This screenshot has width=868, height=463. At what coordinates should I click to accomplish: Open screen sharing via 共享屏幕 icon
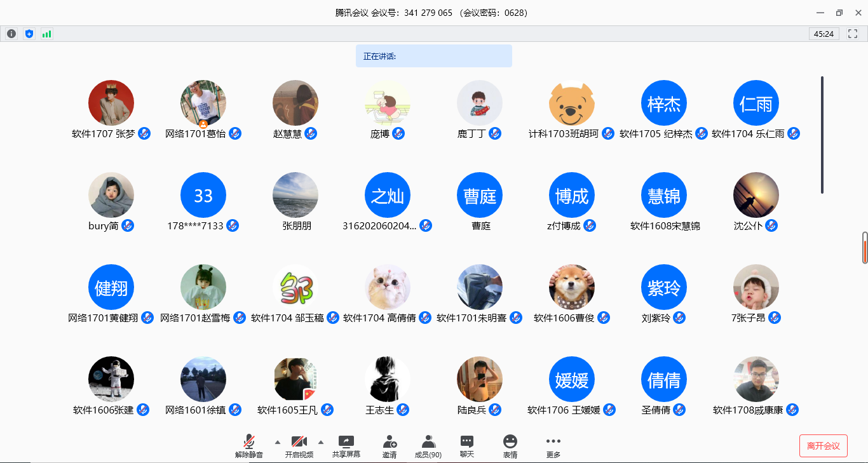[345, 443]
